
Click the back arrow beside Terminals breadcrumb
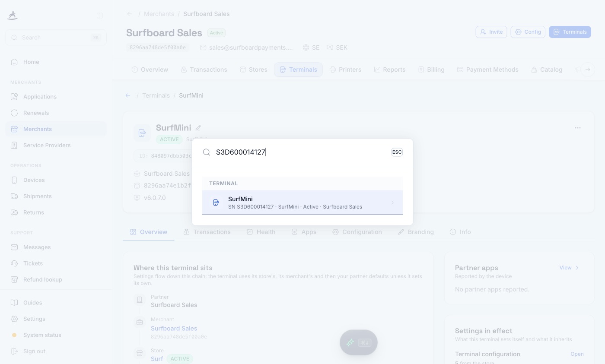click(x=128, y=95)
